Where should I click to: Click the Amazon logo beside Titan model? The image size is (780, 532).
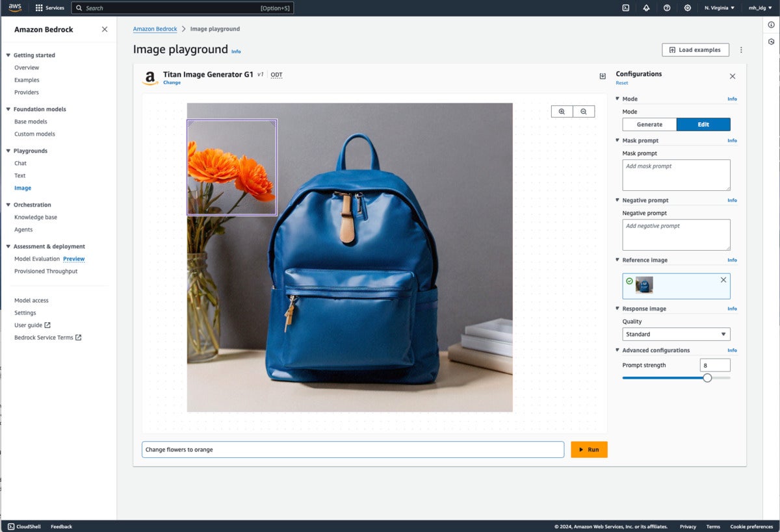(150, 78)
